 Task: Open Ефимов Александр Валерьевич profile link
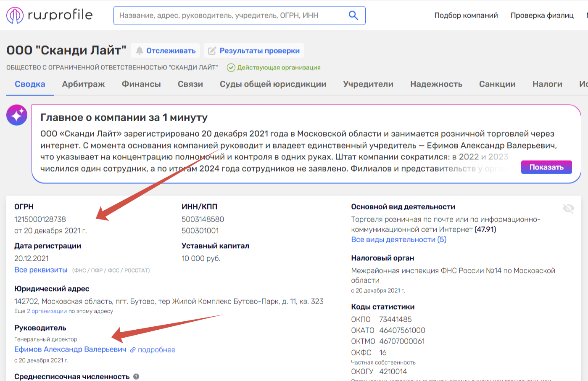[70, 350]
